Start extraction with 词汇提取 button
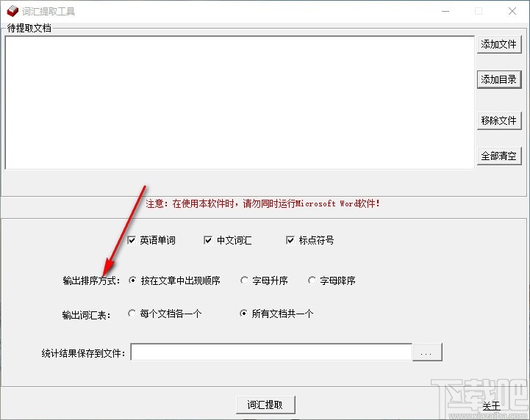The image size is (530, 420). click(x=265, y=405)
